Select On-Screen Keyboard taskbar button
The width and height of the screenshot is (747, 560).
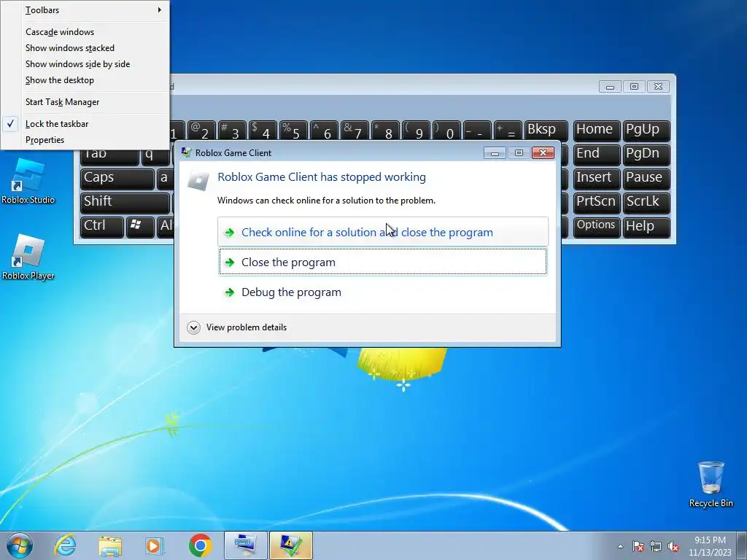(245, 545)
